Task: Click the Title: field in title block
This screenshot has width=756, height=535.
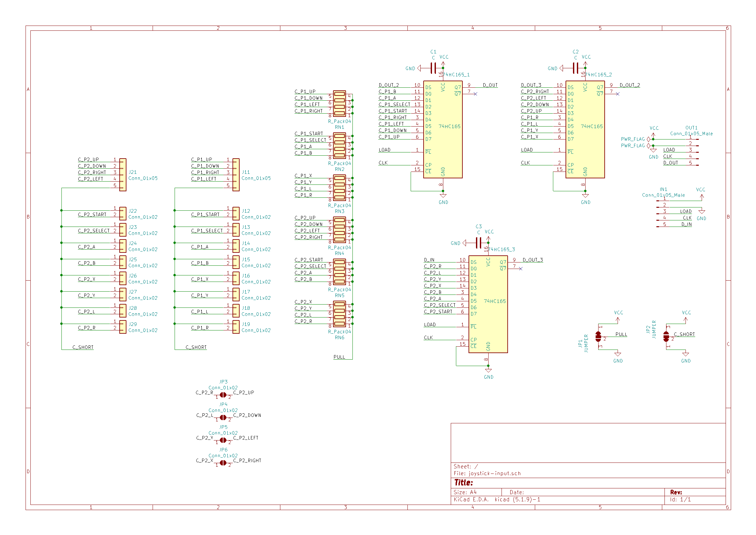Action: point(464,483)
